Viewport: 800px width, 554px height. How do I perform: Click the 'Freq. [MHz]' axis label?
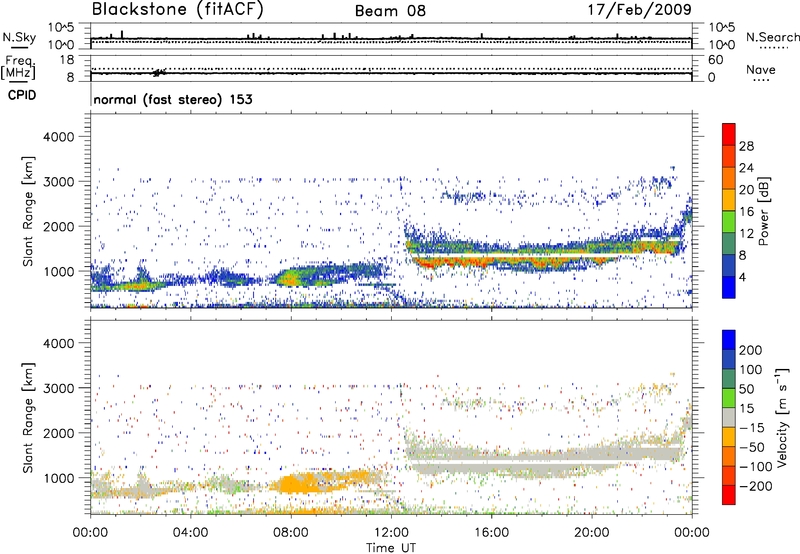click(18, 67)
